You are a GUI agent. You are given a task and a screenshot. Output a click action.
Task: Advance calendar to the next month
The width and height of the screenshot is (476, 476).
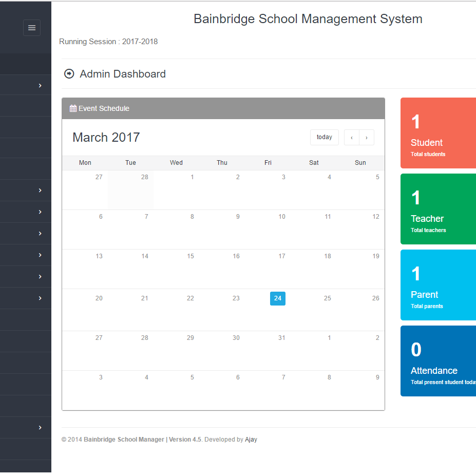pos(367,138)
